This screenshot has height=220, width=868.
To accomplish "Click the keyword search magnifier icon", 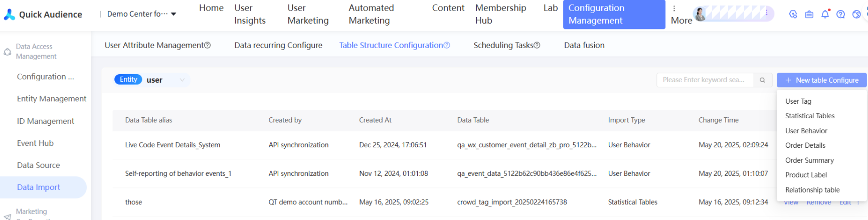I will click(762, 80).
